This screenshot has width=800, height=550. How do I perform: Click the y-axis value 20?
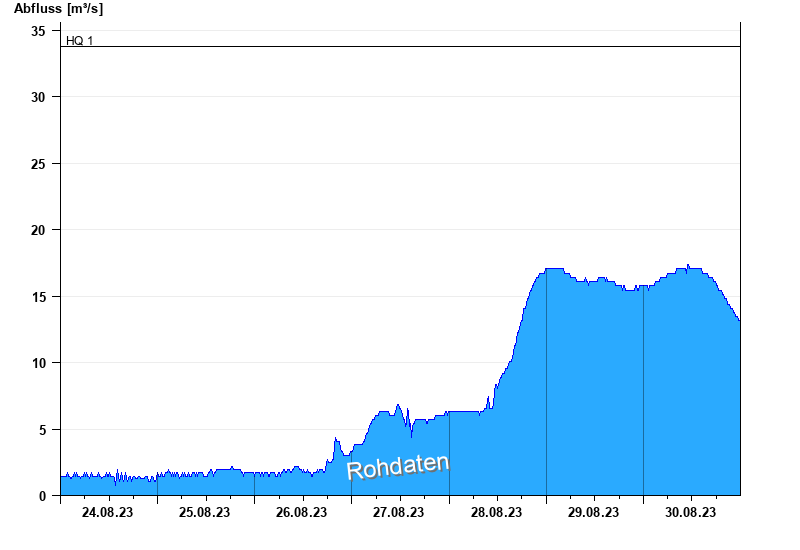[x=38, y=230]
